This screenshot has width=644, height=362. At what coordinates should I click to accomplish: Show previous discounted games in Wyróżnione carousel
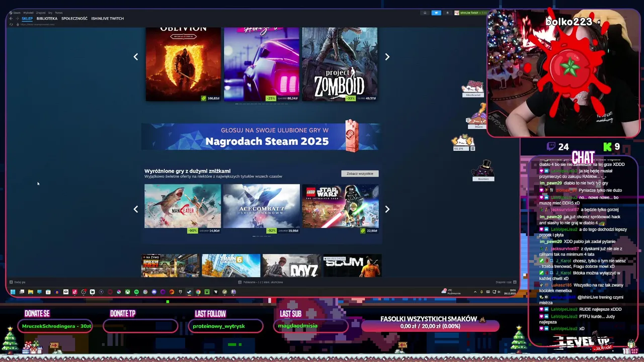click(x=135, y=209)
